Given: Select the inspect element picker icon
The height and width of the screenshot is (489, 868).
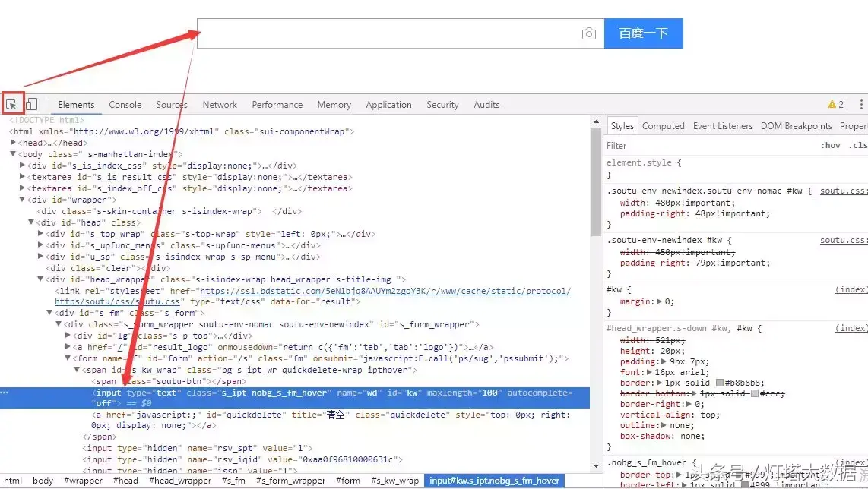Looking at the screenshot, I should tap(11, 104).
